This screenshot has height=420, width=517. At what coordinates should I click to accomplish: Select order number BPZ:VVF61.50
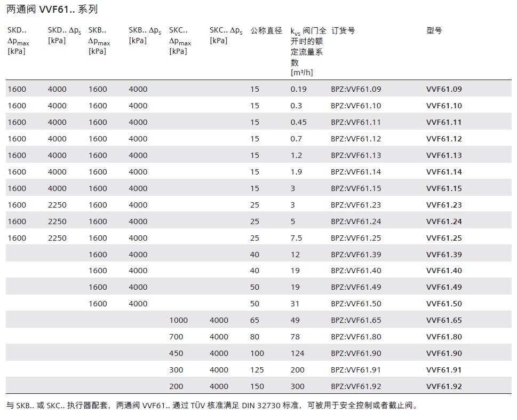pyautogui.click(x=356, y=304)
